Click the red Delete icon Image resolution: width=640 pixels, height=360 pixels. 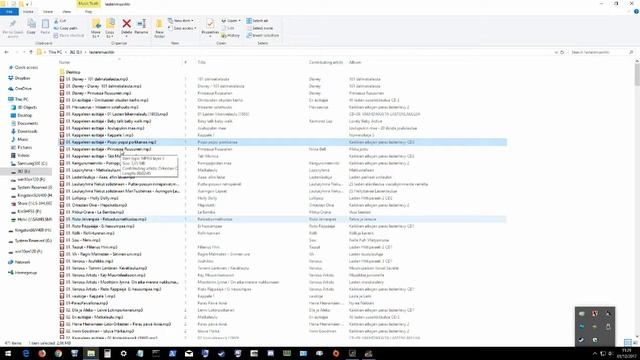click(x=127, y=24)
